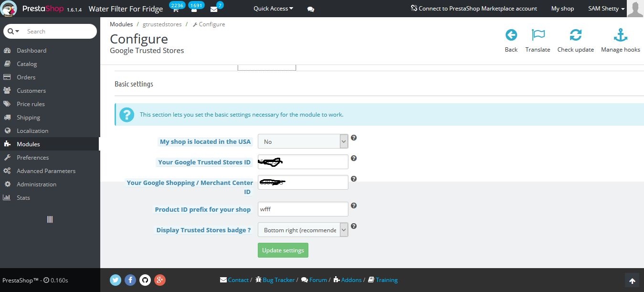Open the Translate flag icon
This screenshot has width=644, height=292.
point(538,35)
